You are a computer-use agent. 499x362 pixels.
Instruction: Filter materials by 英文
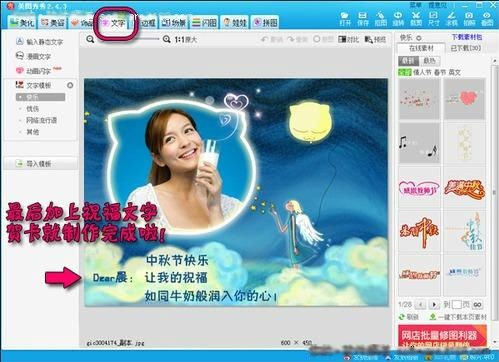tap(454, 72)
